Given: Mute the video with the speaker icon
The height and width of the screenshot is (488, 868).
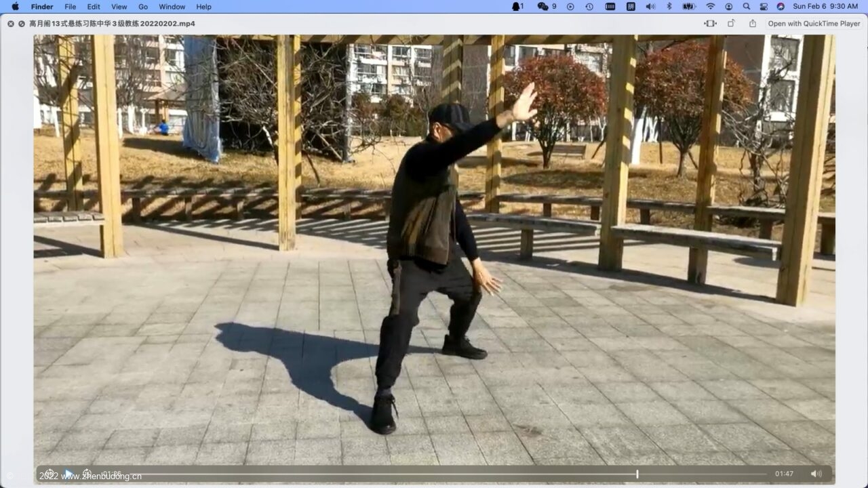Looking at the screenshot, I should (816, 474).
